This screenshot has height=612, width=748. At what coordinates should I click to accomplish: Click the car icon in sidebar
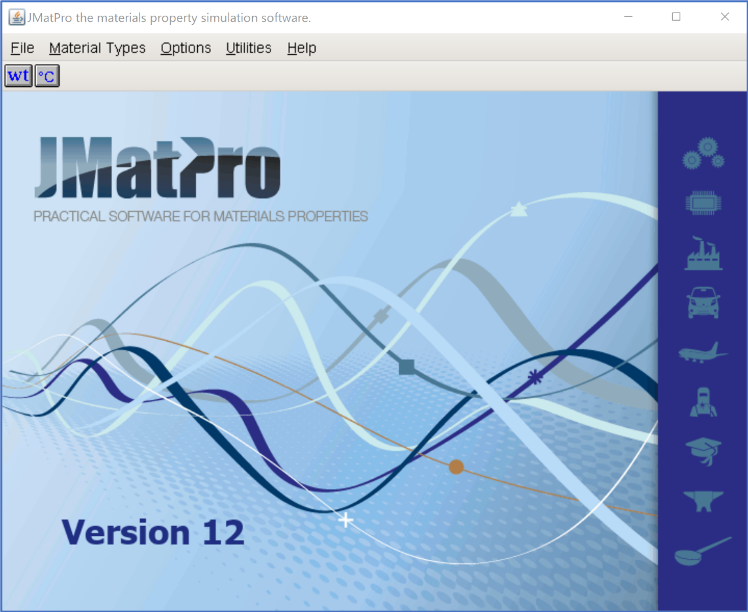(703, 302)
